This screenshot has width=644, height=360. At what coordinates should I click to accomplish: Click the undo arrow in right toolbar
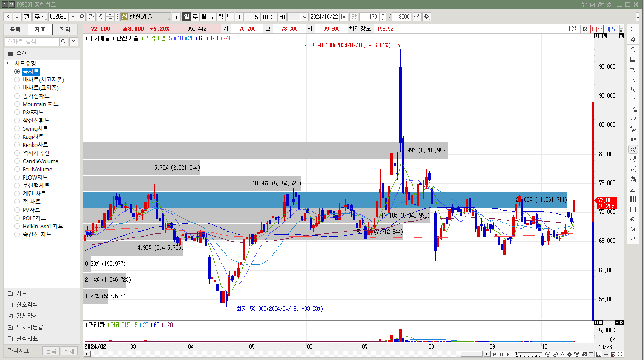(x=633, y=219)
